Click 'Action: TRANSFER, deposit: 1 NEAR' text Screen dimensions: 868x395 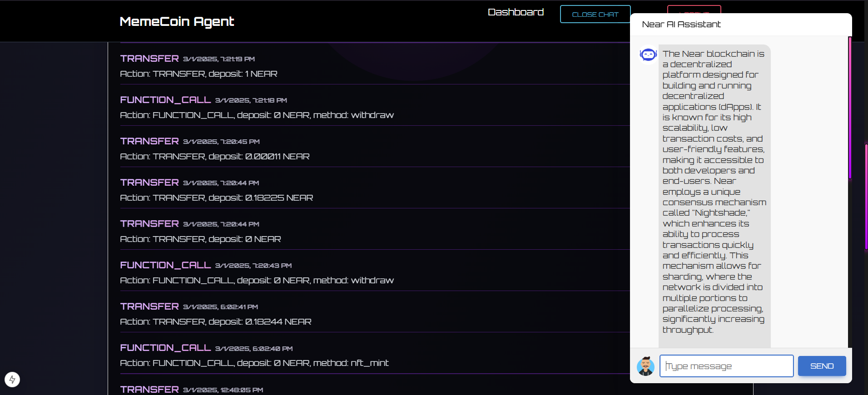(x=198, y=74)
